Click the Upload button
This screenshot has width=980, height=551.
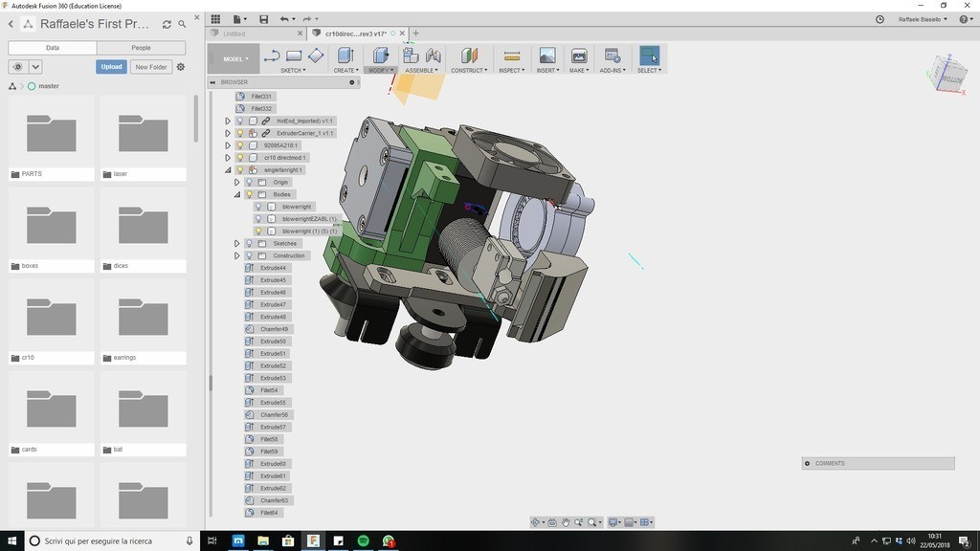[111, 67]
